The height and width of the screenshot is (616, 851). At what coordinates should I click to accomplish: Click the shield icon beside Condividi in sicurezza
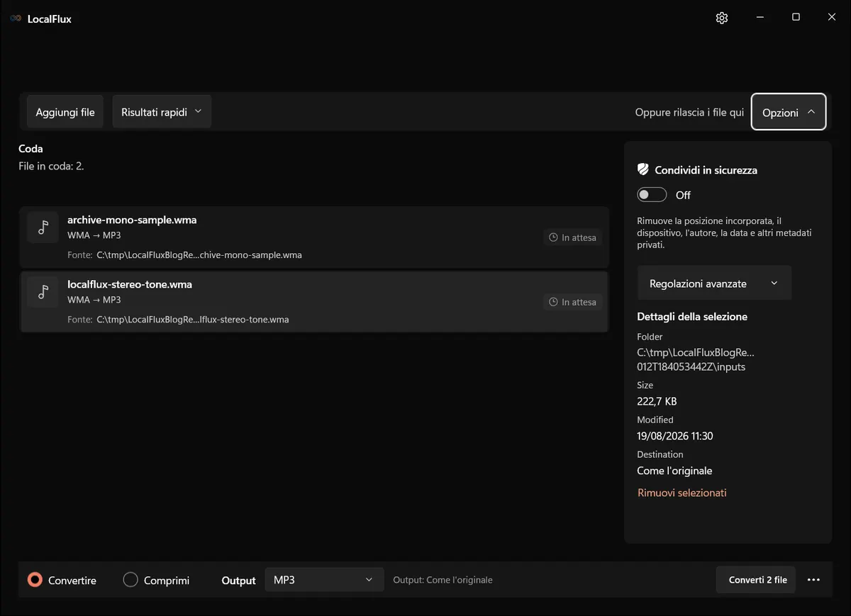pyautogui.click(x=643, y=170)
